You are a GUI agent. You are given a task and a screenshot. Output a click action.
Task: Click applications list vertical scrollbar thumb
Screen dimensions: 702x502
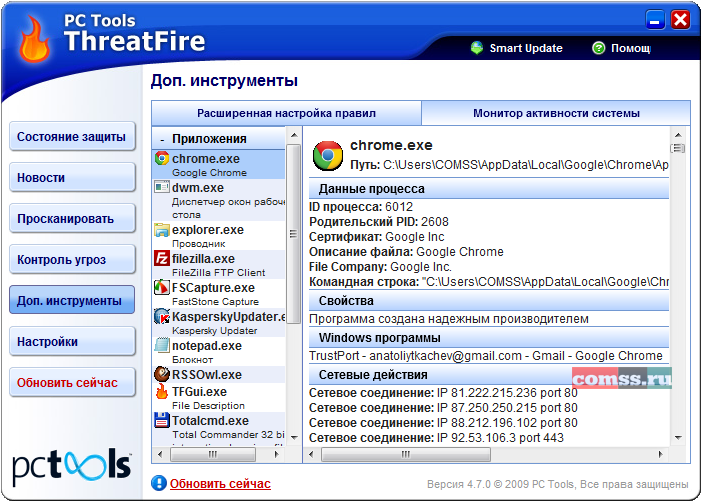294,233
